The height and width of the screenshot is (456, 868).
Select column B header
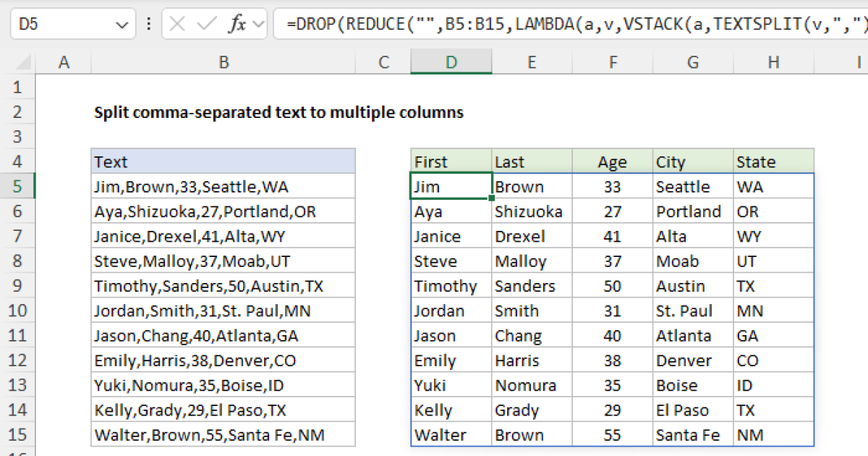tap(223, 62)
